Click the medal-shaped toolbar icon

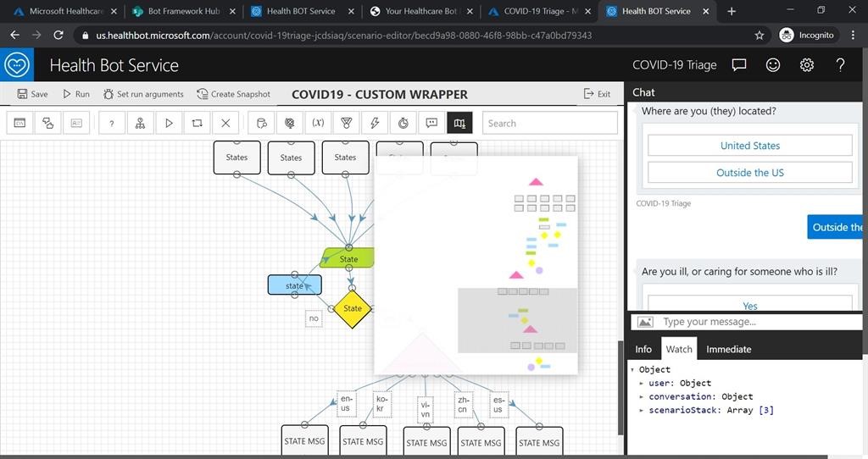[x=347, y=123]
